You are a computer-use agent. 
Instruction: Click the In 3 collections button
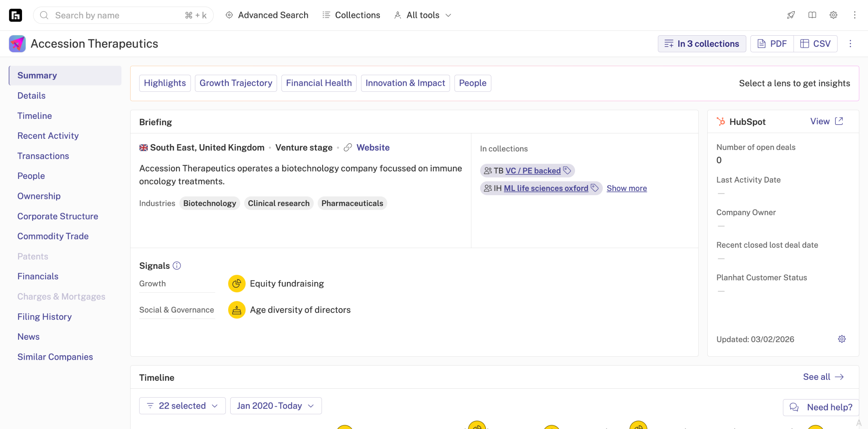[x=702, y=43]
